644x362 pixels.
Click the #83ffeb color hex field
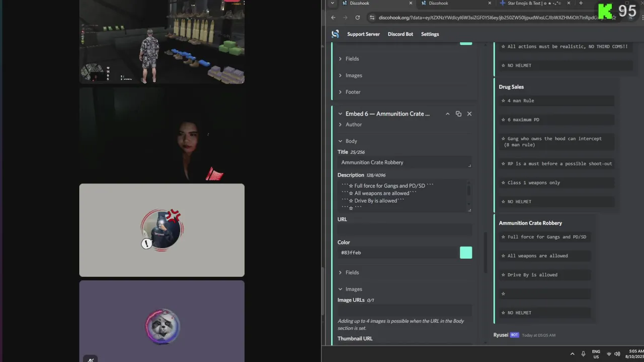[397, 252]
